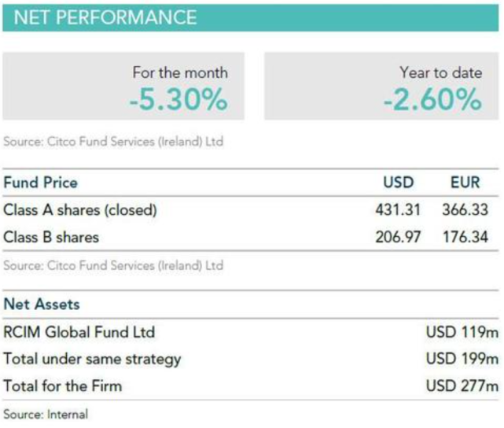Select the Class A shares (closed) row label
Image resolution: width=504 pixels, height=428 pixels.
[x=80, y=210]
